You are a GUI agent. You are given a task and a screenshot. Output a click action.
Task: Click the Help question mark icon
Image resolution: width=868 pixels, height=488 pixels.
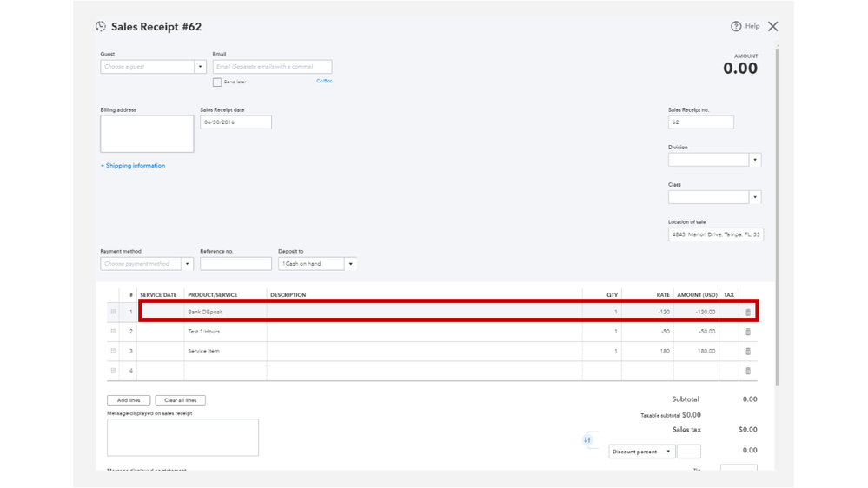coord(736,27)
